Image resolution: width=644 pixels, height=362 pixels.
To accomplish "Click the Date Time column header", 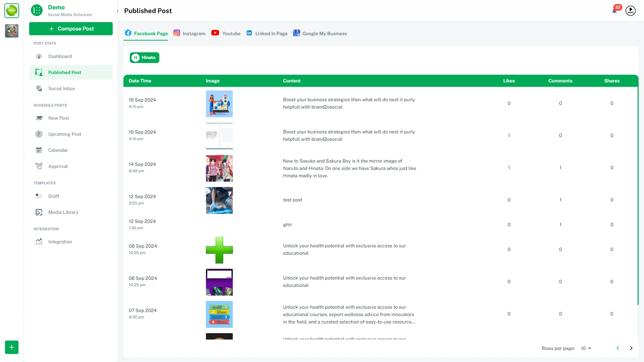I will pyautogui.click(x=140, y=81).
